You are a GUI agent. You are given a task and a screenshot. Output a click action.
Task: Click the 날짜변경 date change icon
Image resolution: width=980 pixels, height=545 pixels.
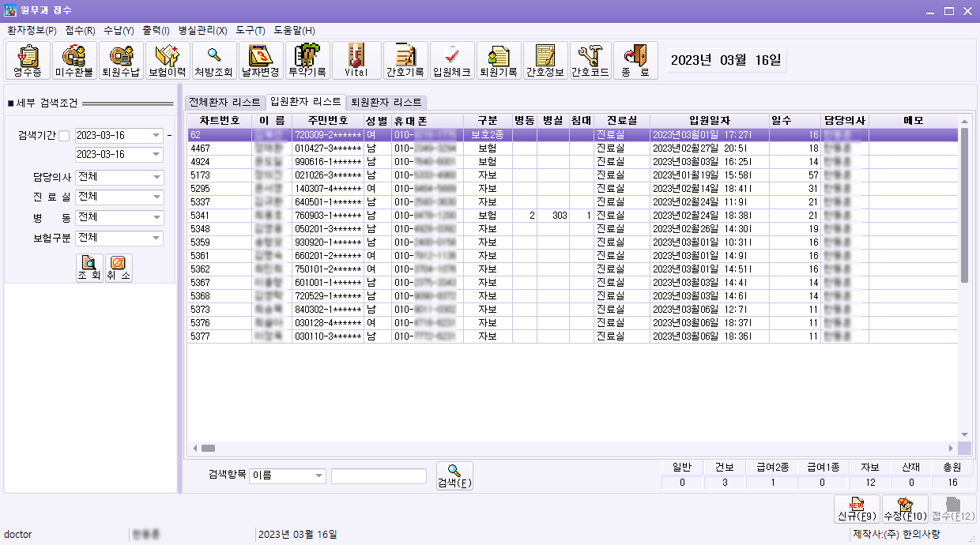point(261,61)
